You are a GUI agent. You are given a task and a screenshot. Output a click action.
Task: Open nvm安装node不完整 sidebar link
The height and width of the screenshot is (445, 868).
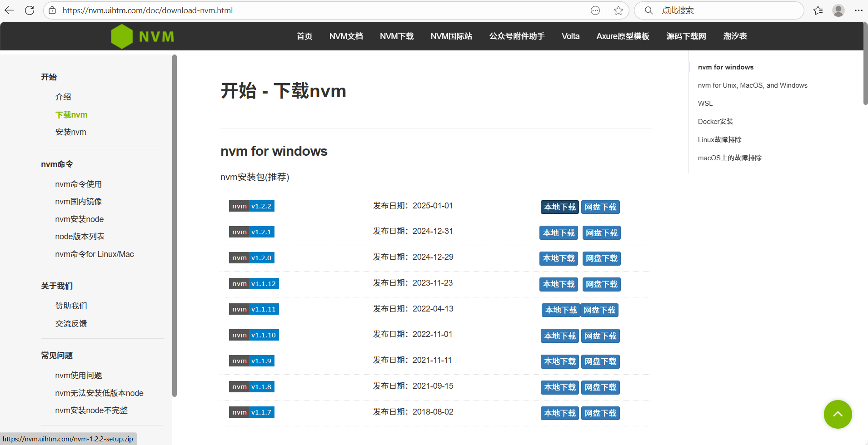pyautogui.click(x=91, y=410)
